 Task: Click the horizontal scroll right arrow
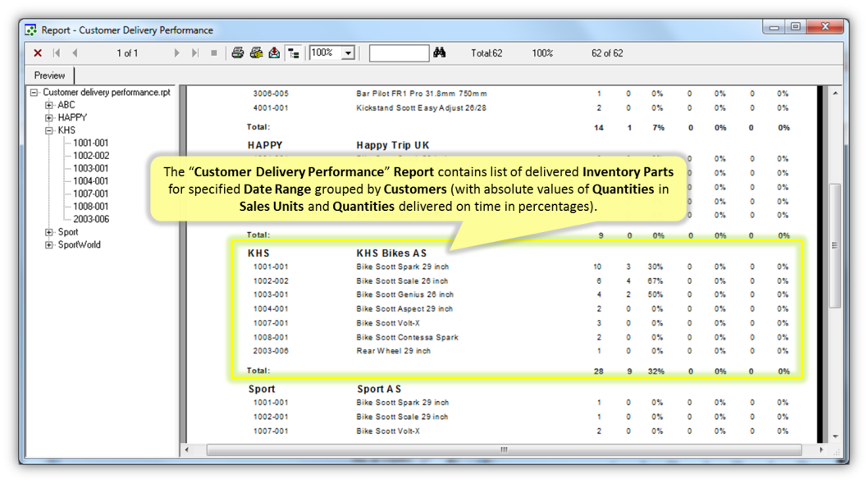[821, 450]
